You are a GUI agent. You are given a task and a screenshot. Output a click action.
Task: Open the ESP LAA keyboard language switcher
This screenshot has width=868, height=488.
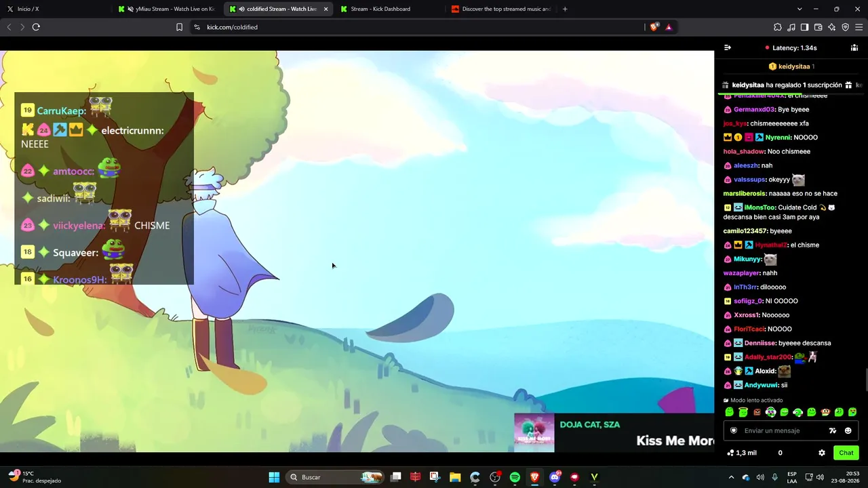coord(792,477)
